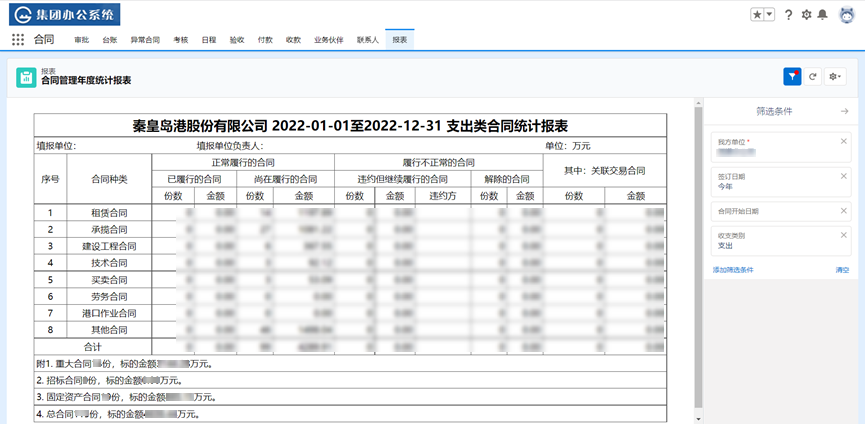Click the 租赁合同 row label

coord(109,213)
